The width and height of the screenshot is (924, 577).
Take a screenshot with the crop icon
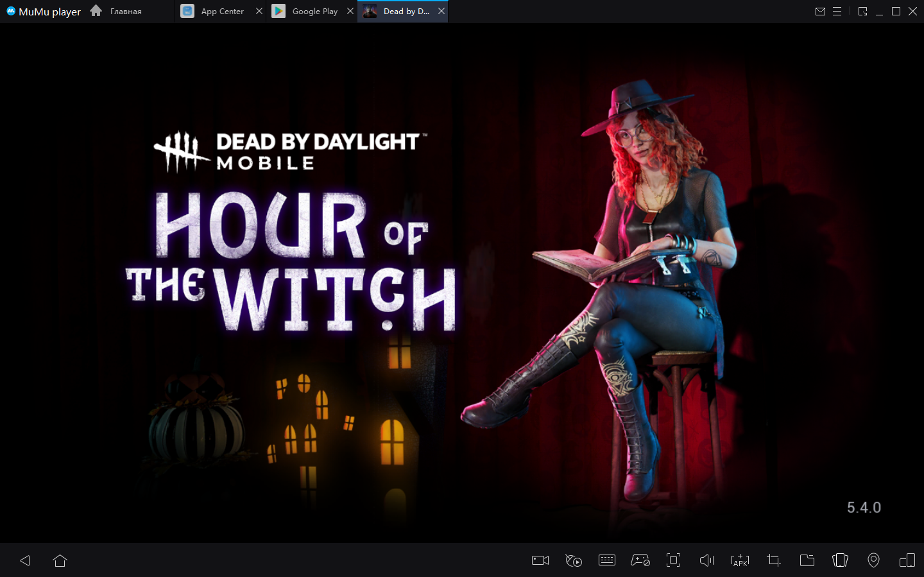[x=774, y=560]
